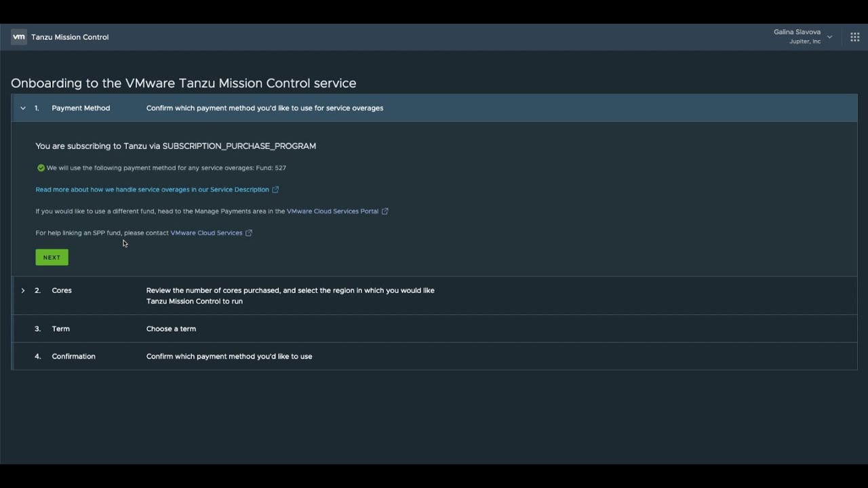The image size is (868, 488).
Task: Click the Tanzu Mission Control title
Action: (70, 37)
